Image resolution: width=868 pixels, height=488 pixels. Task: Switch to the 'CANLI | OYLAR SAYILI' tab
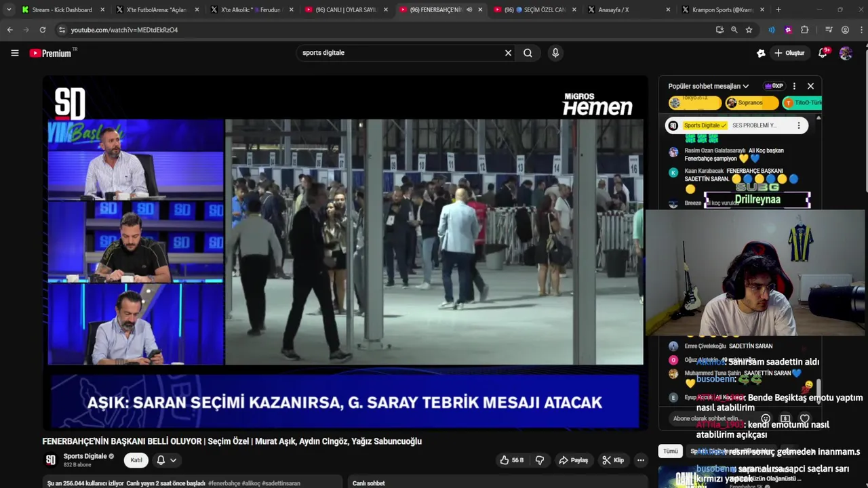click(x=346, y=9)
